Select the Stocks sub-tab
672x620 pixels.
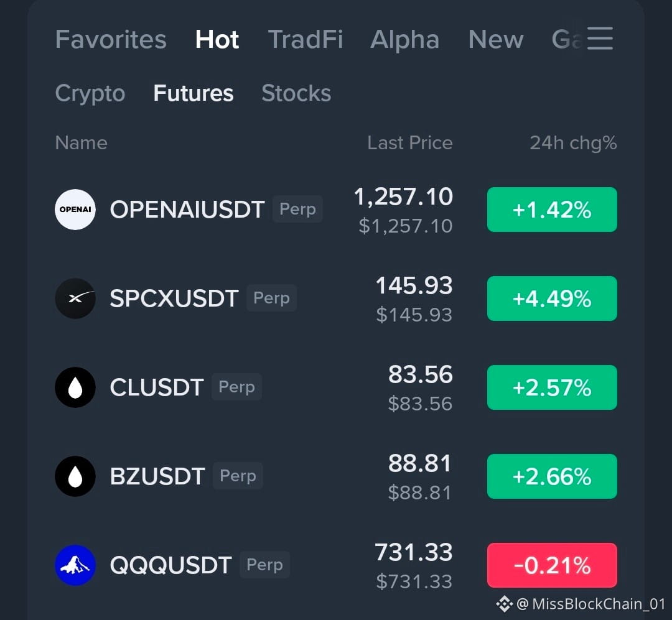tap(296, 93)
